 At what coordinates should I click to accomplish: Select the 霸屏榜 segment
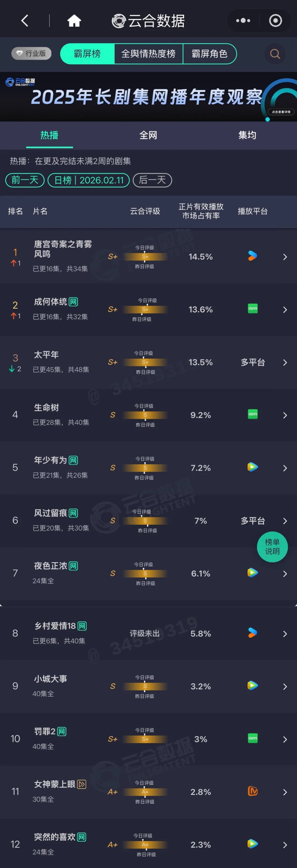click(x=87, y=54)
